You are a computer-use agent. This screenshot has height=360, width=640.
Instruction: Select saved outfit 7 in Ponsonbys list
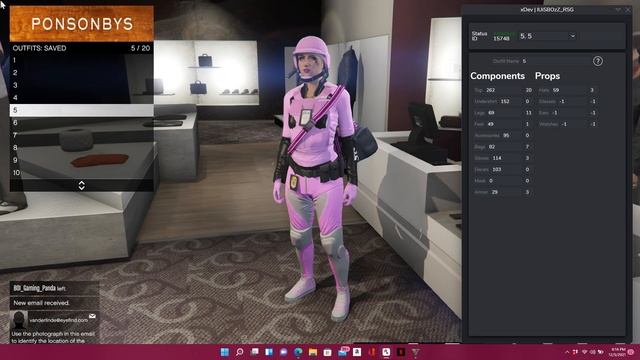coord(82,135)
